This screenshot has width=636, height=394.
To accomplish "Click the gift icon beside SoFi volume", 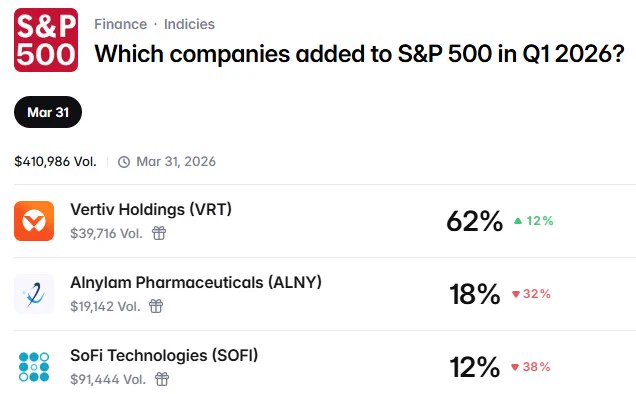I will click(x=162, y=379).
